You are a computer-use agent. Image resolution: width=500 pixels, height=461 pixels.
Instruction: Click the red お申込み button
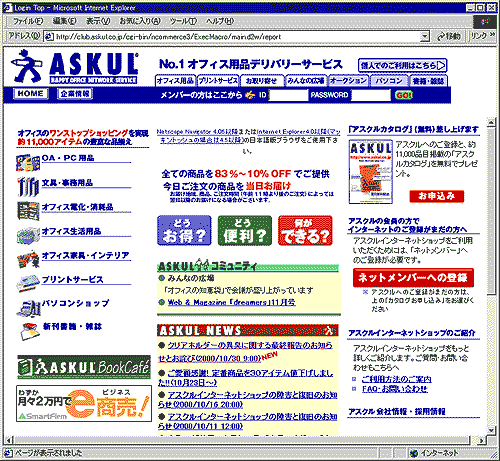437,196
